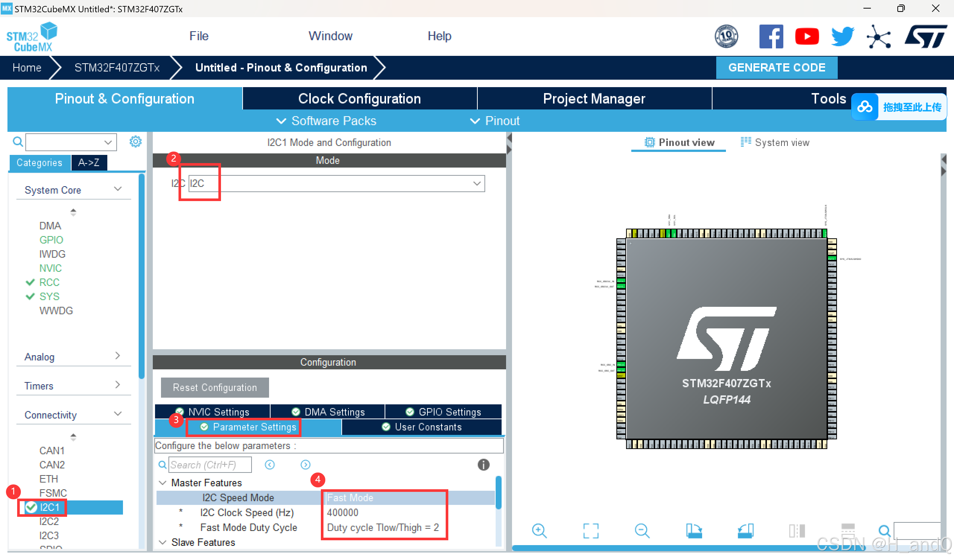The height and width of the screenshot is (560, 954).
Task: Go to next parameter search result arrow
Action: tap(306, 465)
